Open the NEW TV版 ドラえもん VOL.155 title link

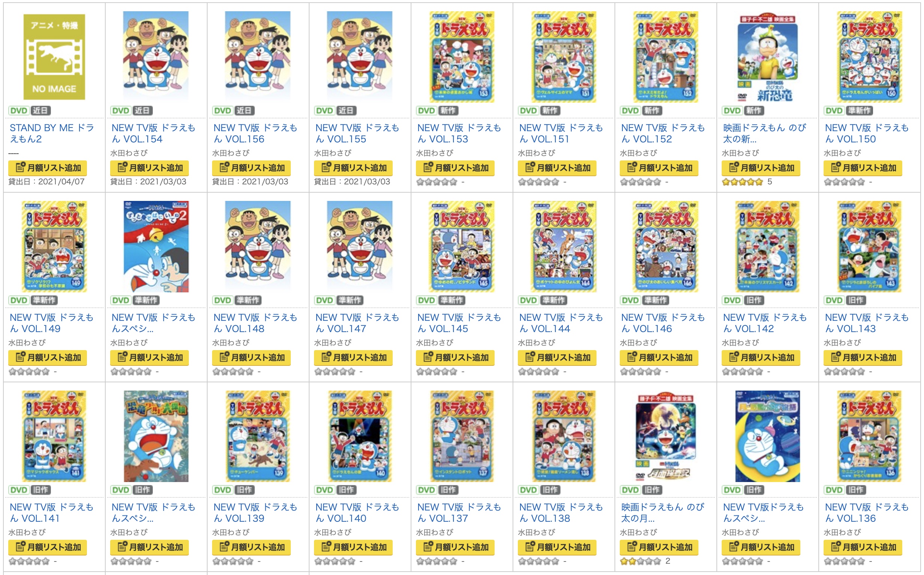point(357,133)
